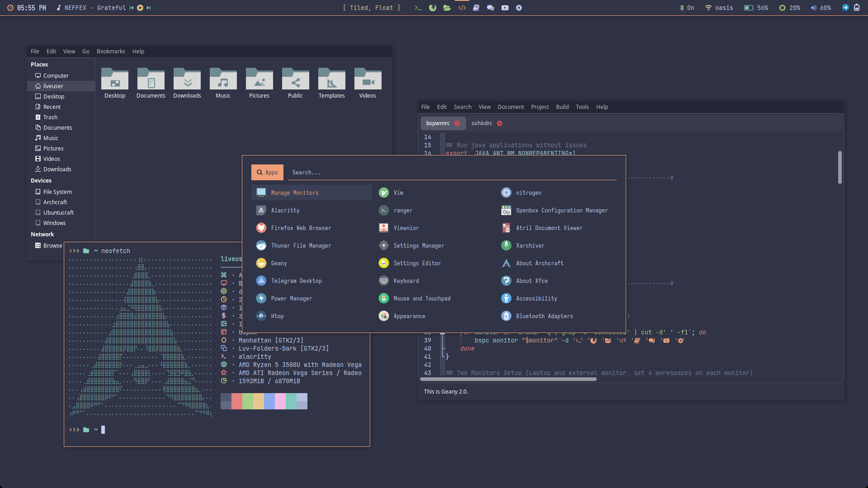The width and height of the screenshot is (868, 488).
Task: Click the pink swatch in neofetch palette
Action: coord(280,401)
